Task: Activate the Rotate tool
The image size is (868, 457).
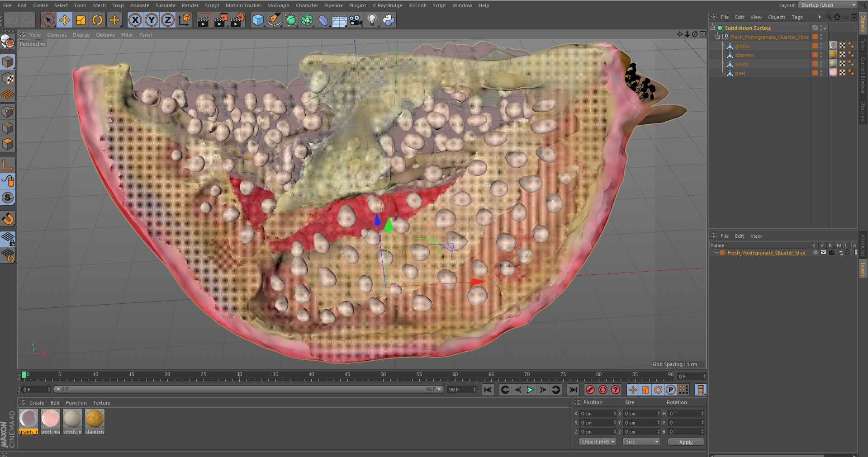Action: pos(97,20)
